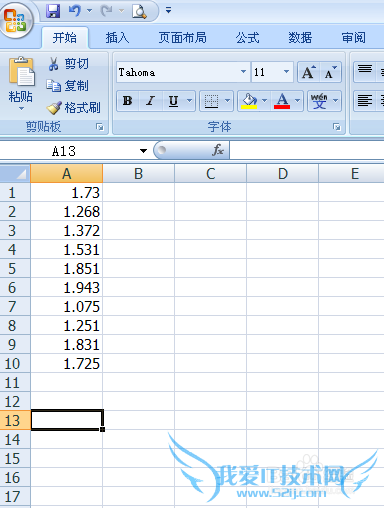Screen dimensions: 384x508
Task: Save the workbook with floppy icon
Action: (53, 11)
